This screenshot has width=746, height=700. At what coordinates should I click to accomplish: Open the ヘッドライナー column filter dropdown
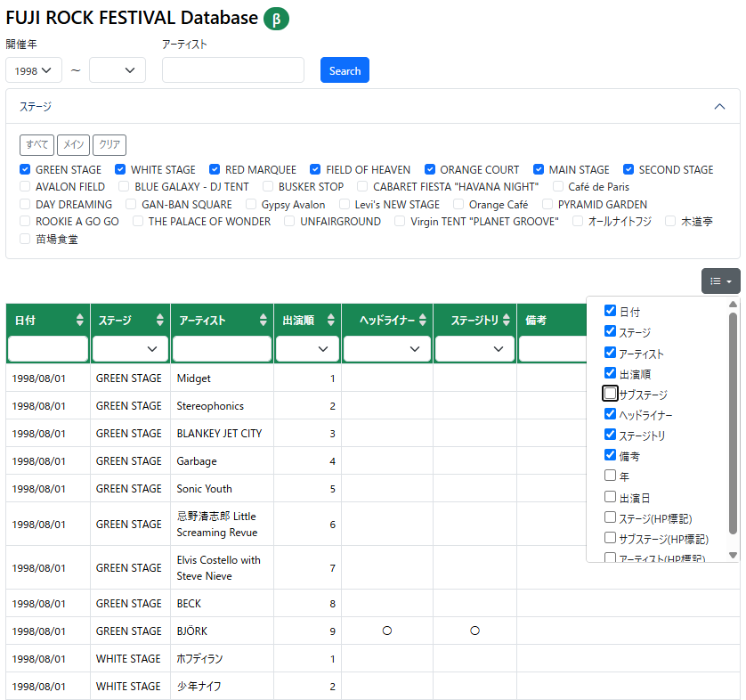tap(386, 349)
